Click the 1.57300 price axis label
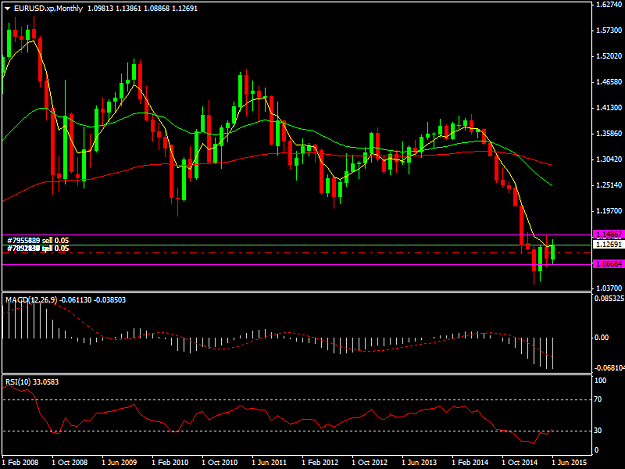Viewport: 625px width, 469px height. (x=609, y=31)
